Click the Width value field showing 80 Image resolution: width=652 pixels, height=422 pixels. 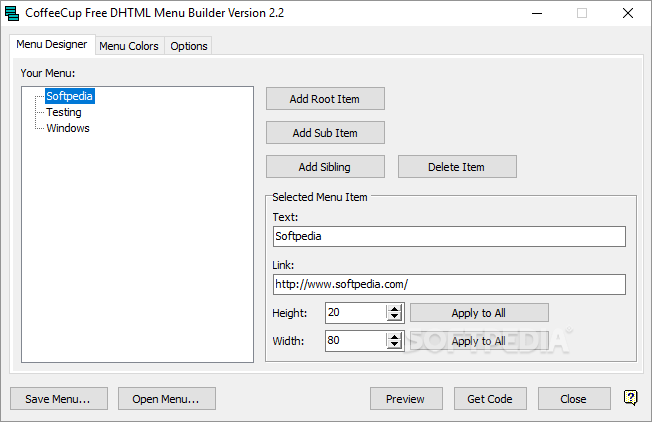click(x=356, y=341)
